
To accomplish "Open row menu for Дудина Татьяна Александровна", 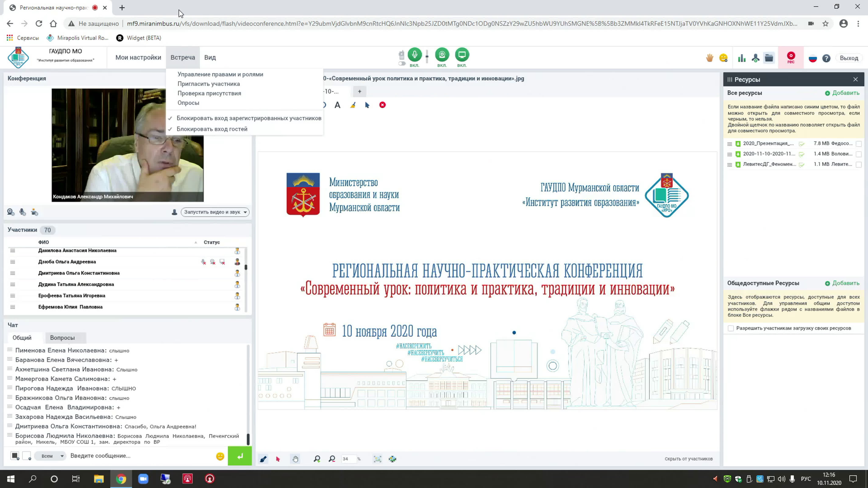I will click(x=13, y=284).
